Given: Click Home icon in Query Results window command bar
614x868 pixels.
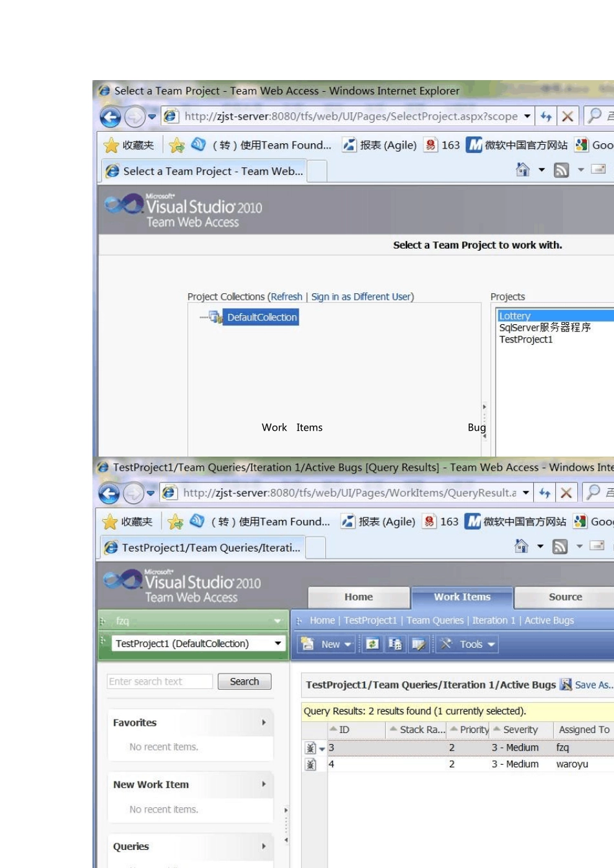Looking at the screenshot, I should [x=522, y=546].
